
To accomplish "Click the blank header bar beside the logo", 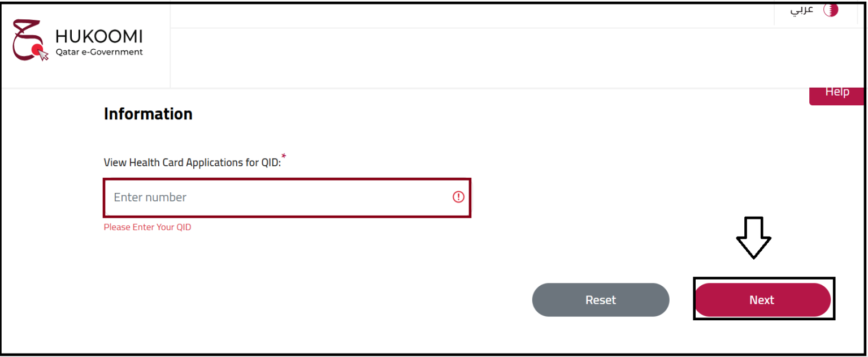I will (517, 58).
